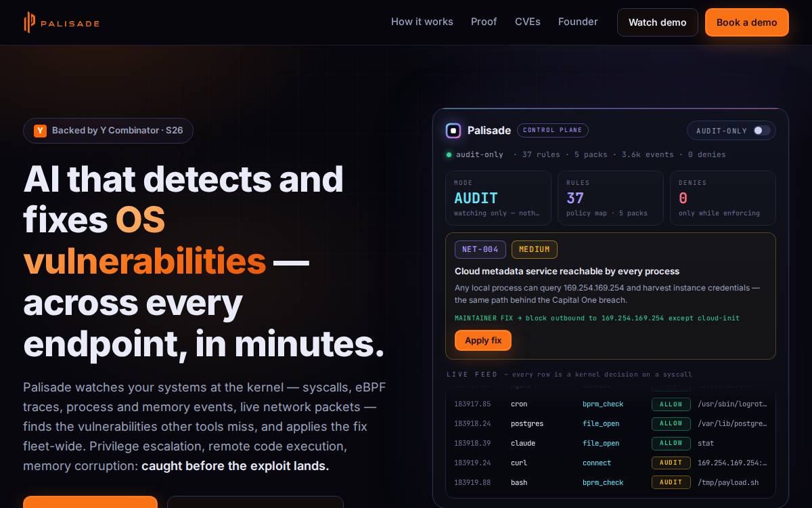The image size is (812, 508).
Task: Click bprm_check hook in the bash row
Action: [603, 483]
